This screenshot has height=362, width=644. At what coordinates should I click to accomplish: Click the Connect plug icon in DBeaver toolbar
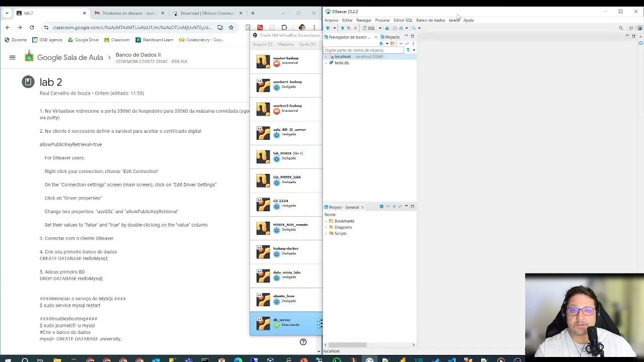click(x=343, y=28)
